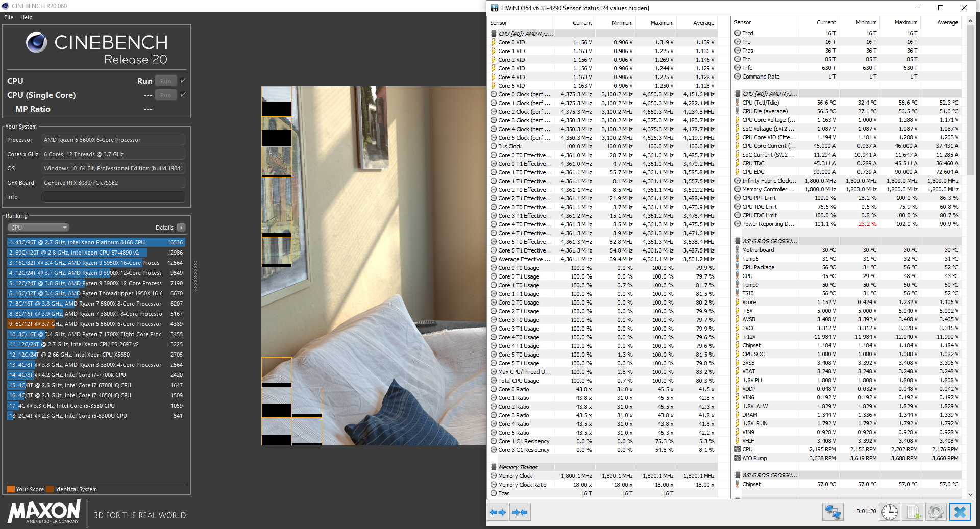Click the HWiNFO vertical scrollbar thumb

pyautogui.click(x=971, y=99)
